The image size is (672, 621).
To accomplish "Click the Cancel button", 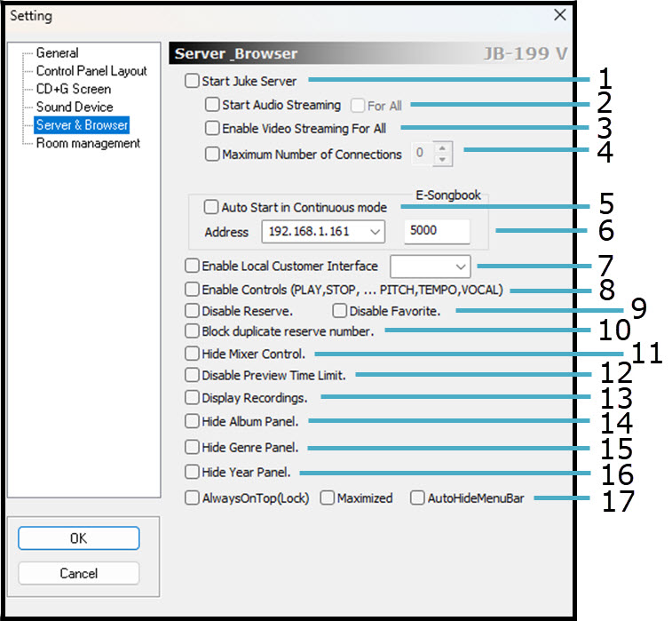I will (x=79, y=573).
